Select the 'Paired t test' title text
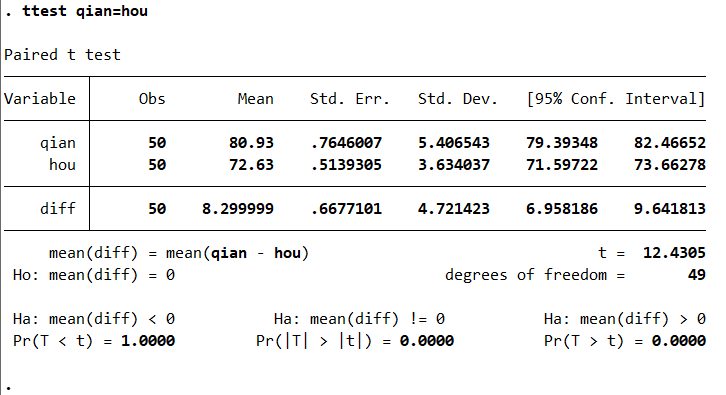Image resolution: width=726 pixels, height=395 pixels. [x=63, y=55]
